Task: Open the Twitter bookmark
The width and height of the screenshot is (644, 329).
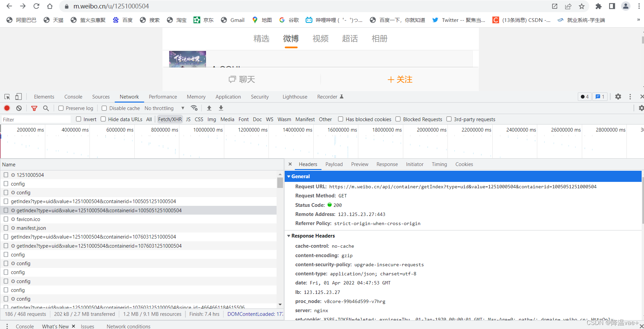Action: coord(459,20)
